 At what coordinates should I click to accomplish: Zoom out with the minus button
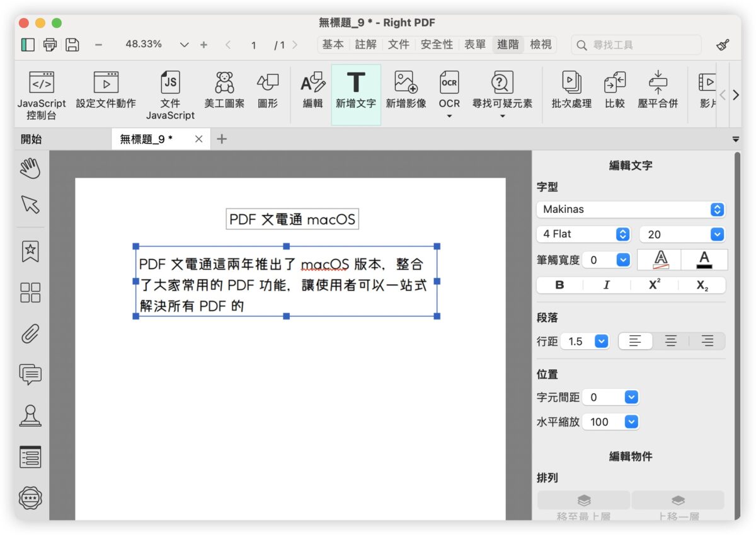(x=99, y=45)
